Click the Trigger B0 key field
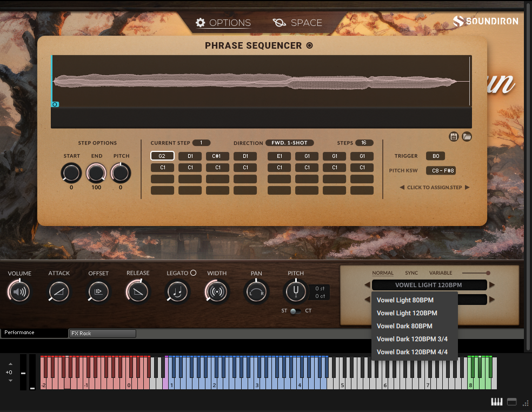Image resolution: width=532 pixels, height=412 pixels. click(435, 156)
